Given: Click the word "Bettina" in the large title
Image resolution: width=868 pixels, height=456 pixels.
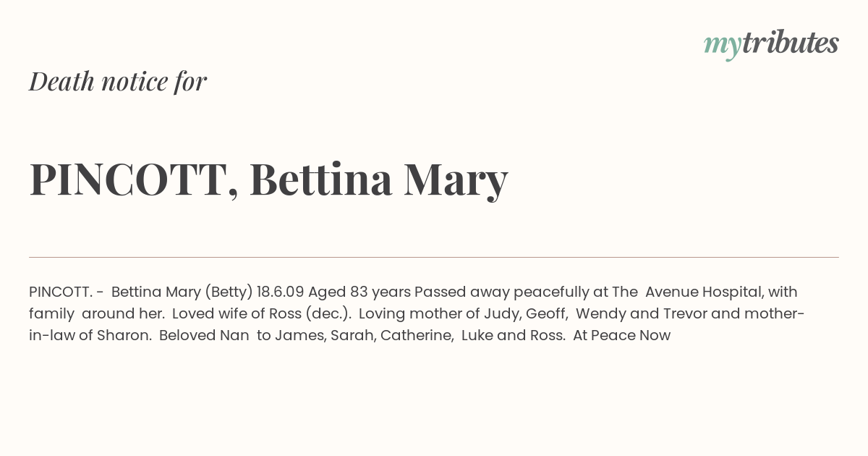Looking at the screenshot, I should (x=321, y=179).
